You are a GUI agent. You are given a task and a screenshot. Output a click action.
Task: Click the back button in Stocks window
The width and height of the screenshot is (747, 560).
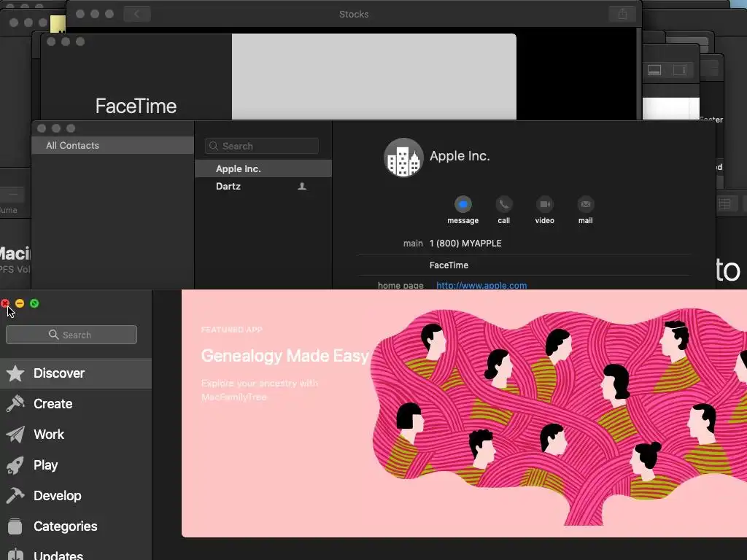pos(136,14)
